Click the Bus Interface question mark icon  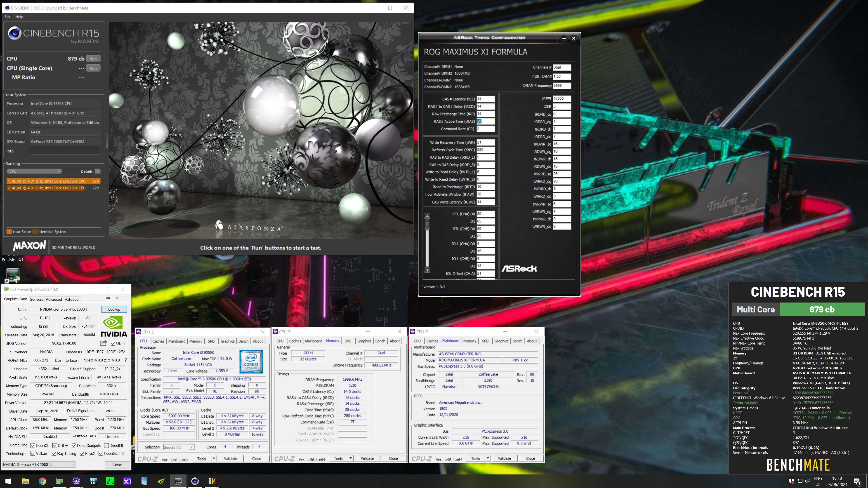(126, 360)
